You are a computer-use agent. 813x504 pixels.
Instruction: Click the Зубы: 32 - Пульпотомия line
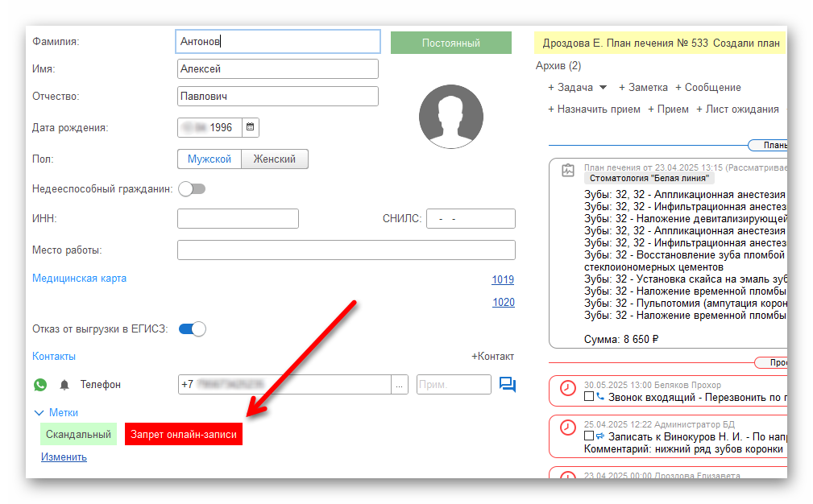coord(686,304)
